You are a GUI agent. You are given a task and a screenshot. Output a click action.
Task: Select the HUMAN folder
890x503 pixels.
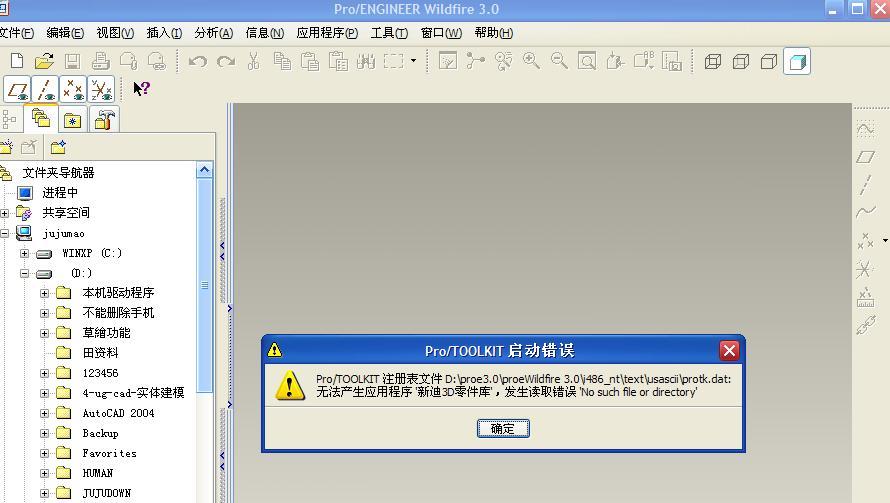(x=98, y=473)
